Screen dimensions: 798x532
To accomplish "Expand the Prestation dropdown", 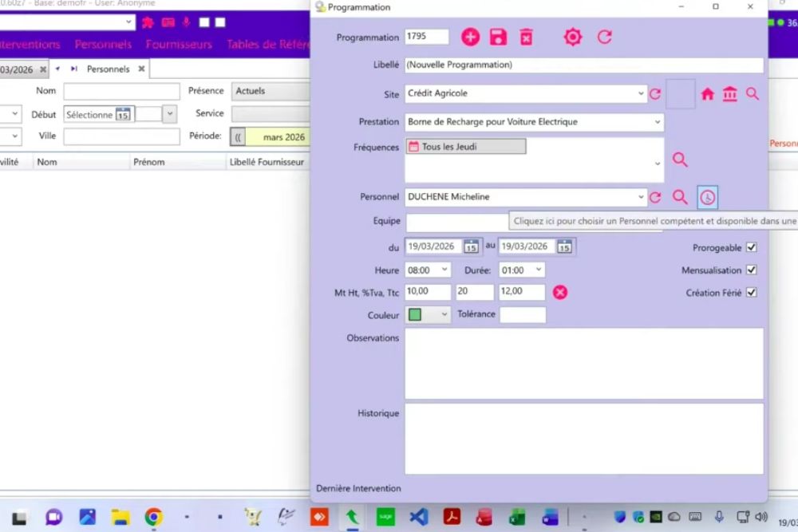I will [658, 122].
